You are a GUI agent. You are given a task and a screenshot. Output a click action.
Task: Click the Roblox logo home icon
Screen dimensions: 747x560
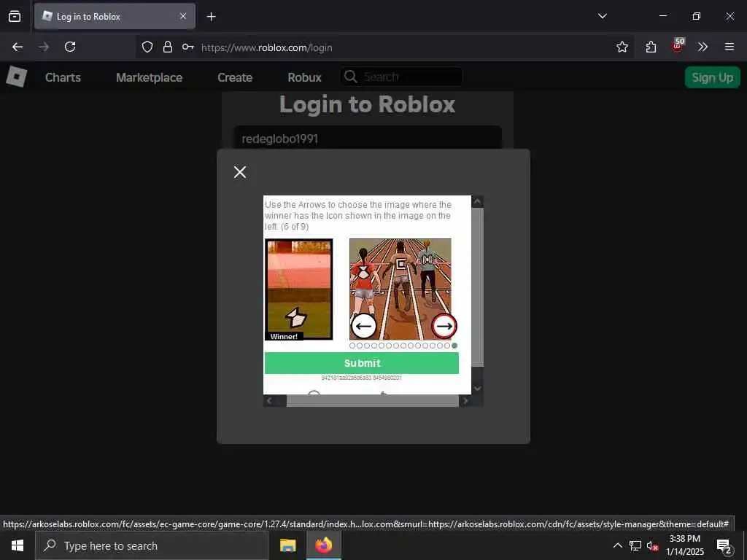(17, 77)
